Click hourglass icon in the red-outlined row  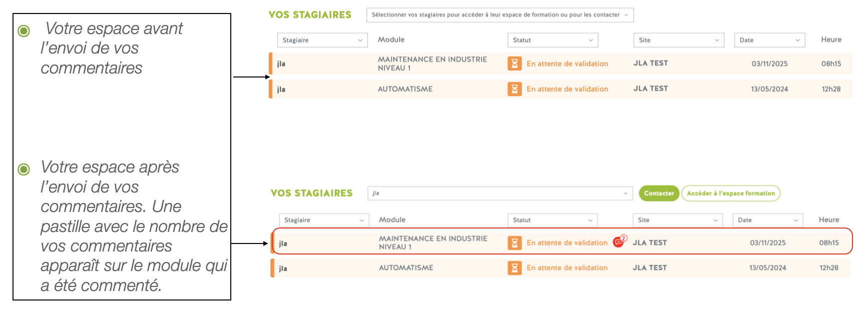(x=514, y=243)
